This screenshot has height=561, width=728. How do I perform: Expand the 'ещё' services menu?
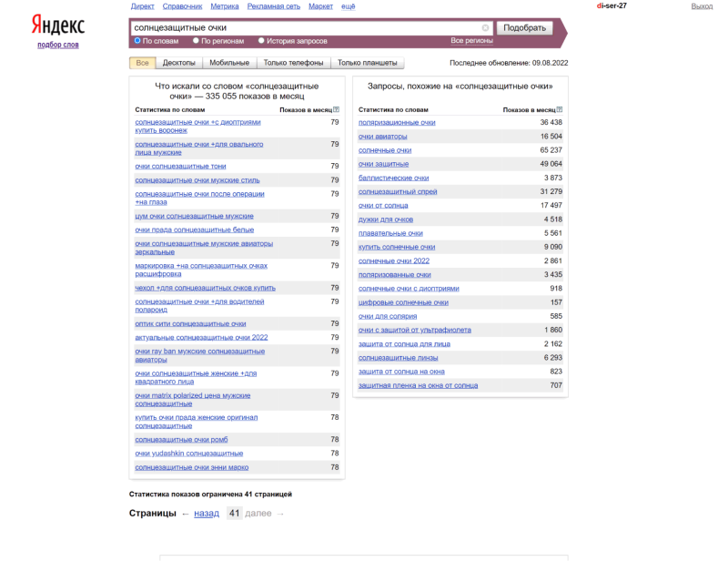[348, 5]
